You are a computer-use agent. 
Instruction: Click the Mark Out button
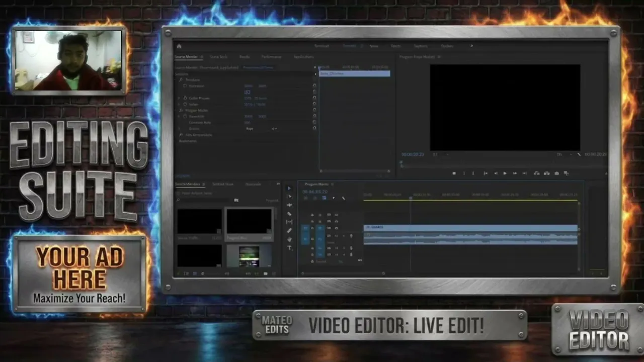click(473, 173)
